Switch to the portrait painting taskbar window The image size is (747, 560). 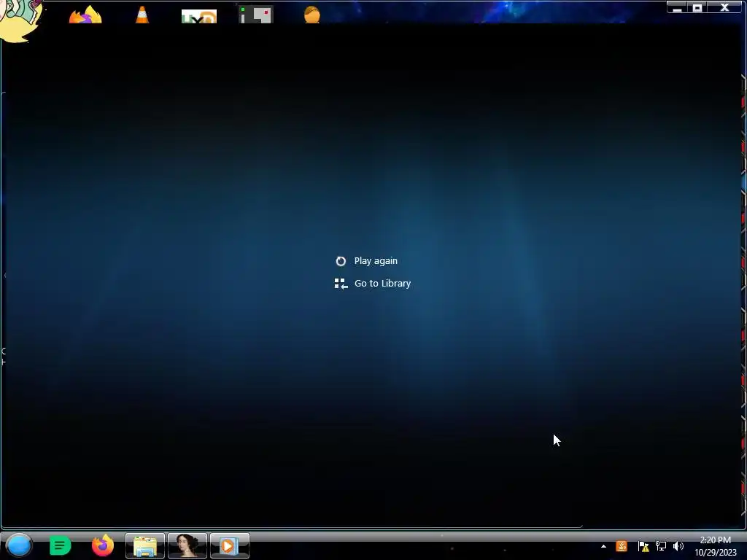(187, 545)
